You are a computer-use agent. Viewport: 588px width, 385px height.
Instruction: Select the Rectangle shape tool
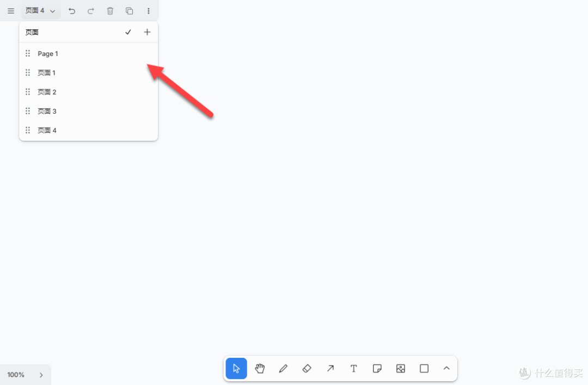click(x=424, y=369)
